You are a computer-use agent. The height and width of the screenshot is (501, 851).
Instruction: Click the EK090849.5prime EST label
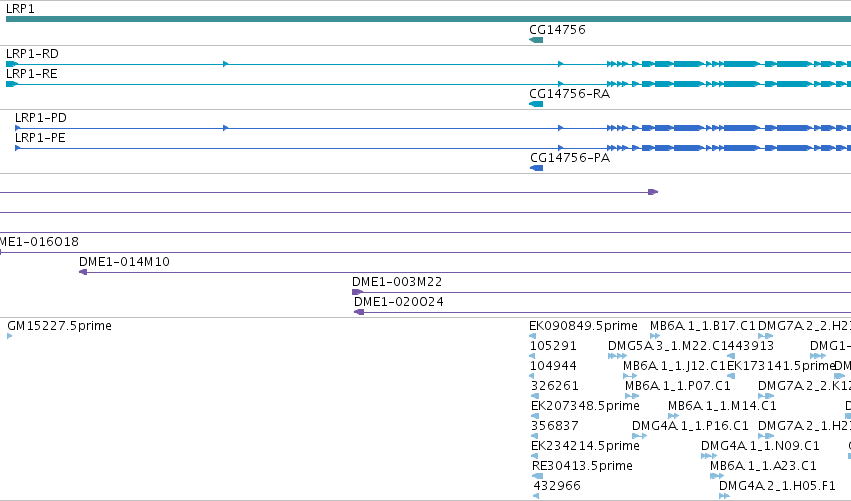(583, 326)
